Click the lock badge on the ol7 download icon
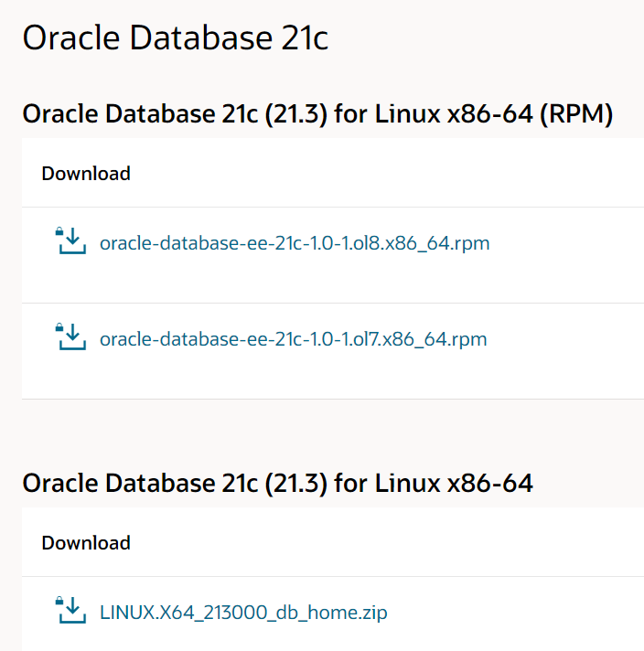This screenshot has height=651, width=644. click(x=60, y=327)
